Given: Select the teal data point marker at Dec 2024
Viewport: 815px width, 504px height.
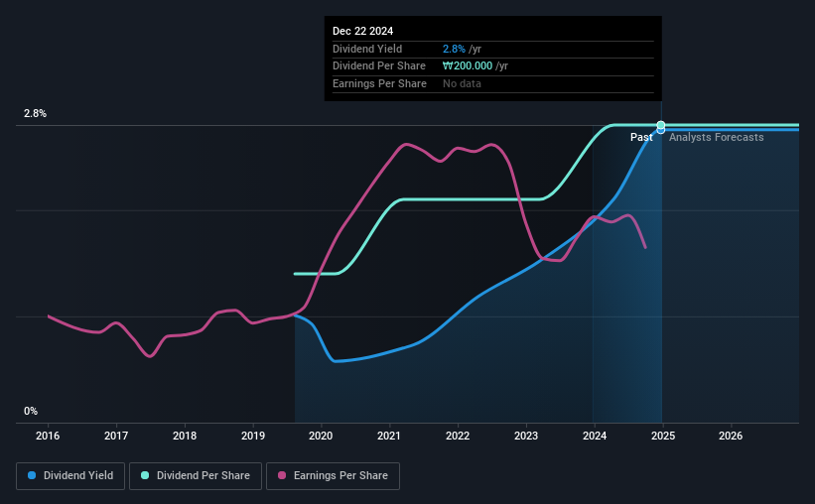Looking at the screenshot, I should 660,125.
